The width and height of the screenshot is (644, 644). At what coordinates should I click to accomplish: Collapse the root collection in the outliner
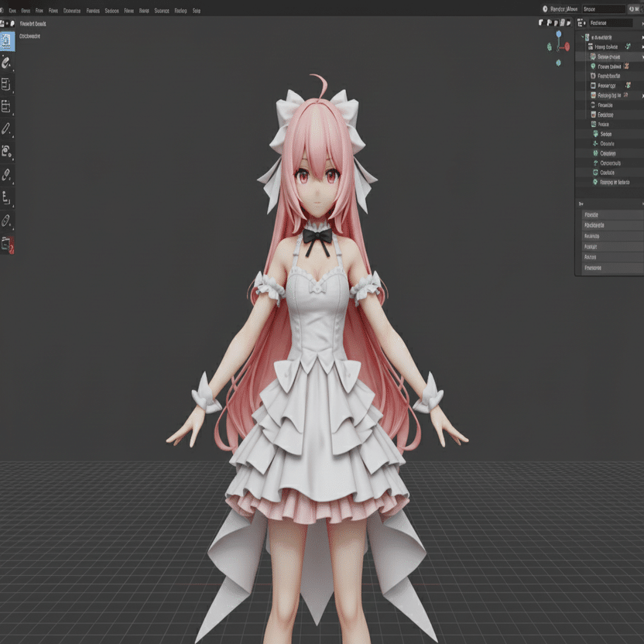tap(582, 37)
